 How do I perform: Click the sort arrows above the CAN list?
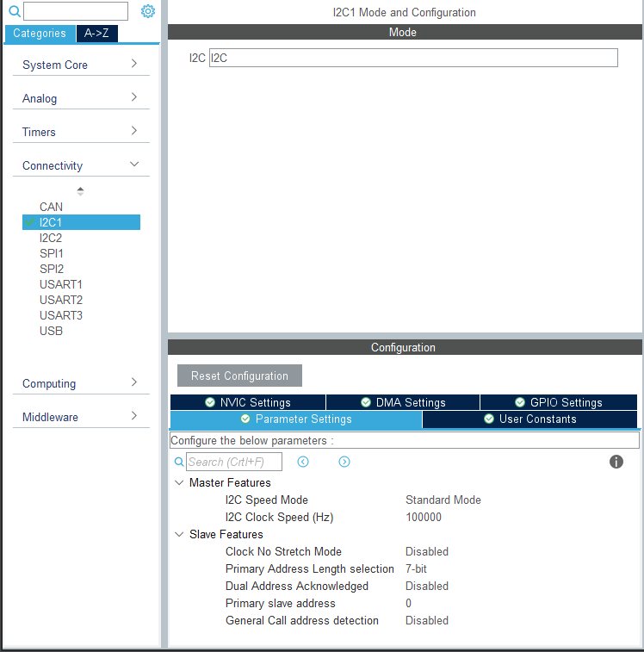tap(80, 191)
